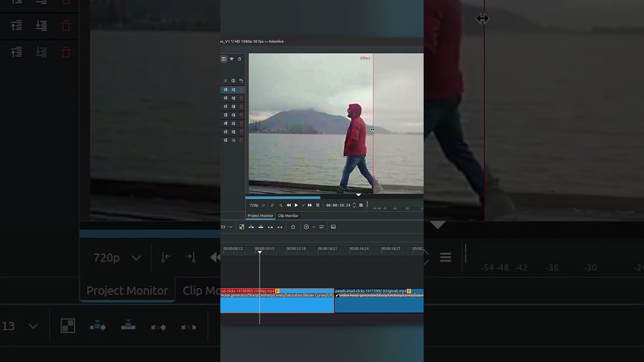
Task: Set zone out point on monitor
Action: [281, 205]
